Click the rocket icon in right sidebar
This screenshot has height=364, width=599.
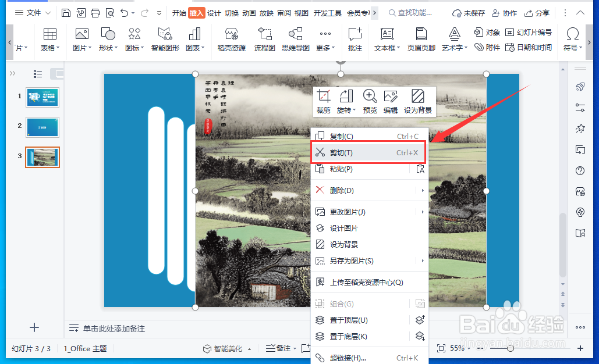pos(580,87)
